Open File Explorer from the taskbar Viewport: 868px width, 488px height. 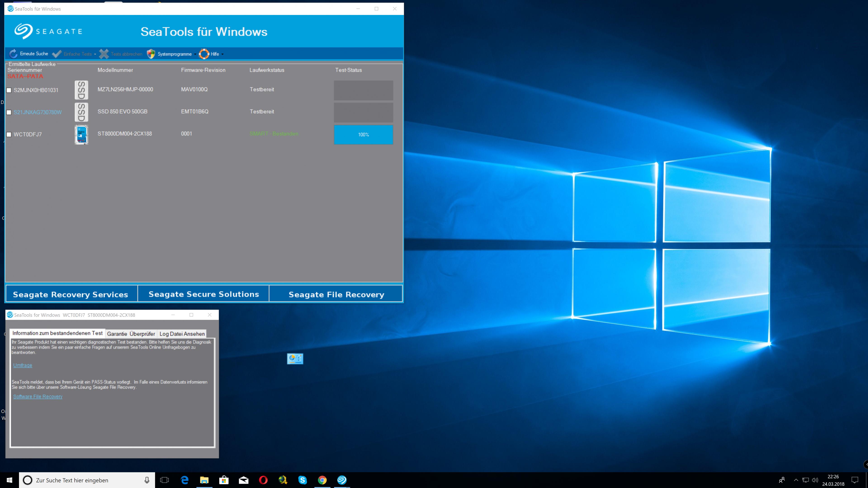(204, 480)
